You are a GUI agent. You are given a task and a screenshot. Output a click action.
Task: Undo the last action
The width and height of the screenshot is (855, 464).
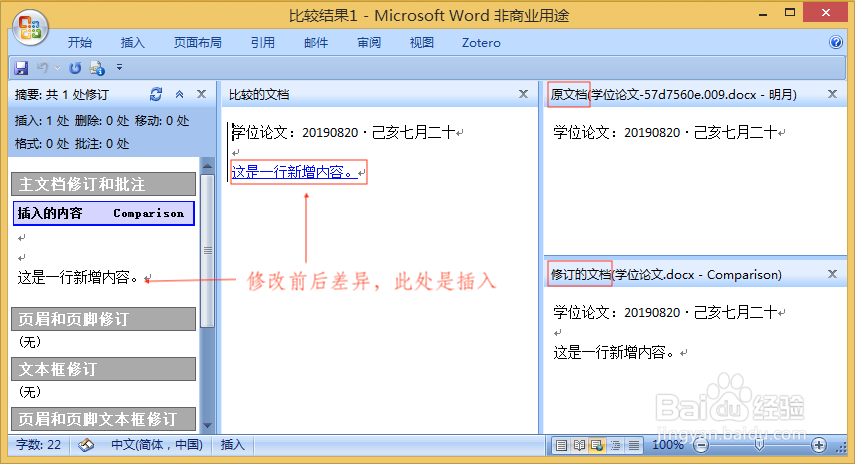[x=43, y=68]
